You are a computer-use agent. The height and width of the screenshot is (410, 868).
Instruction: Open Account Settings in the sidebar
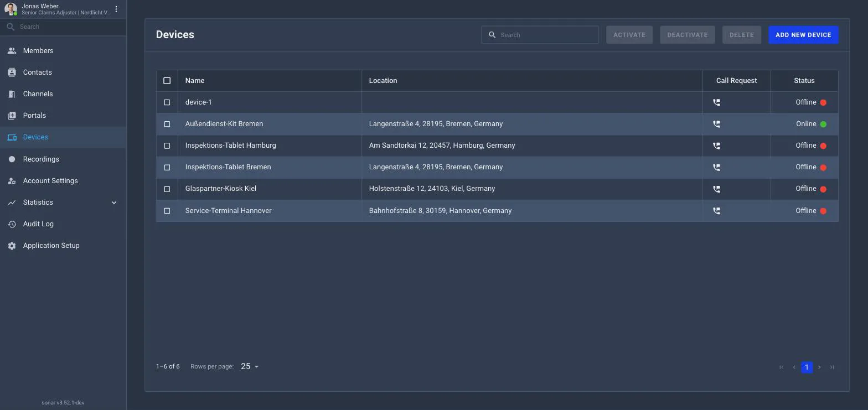(x=63, y=181)
